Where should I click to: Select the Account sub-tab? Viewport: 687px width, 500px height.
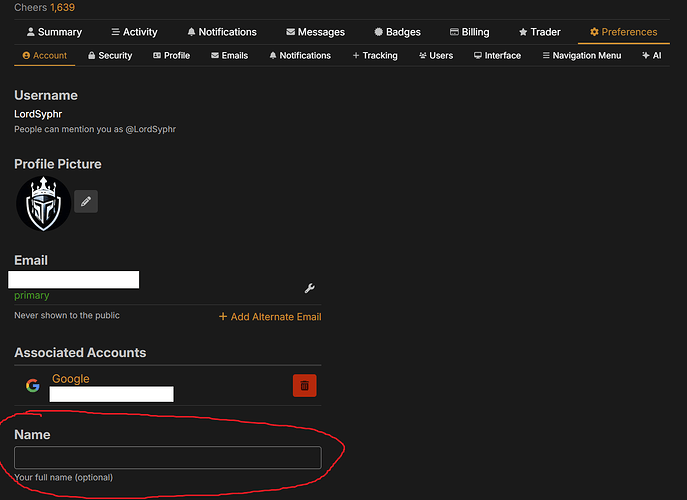point(45,56)
